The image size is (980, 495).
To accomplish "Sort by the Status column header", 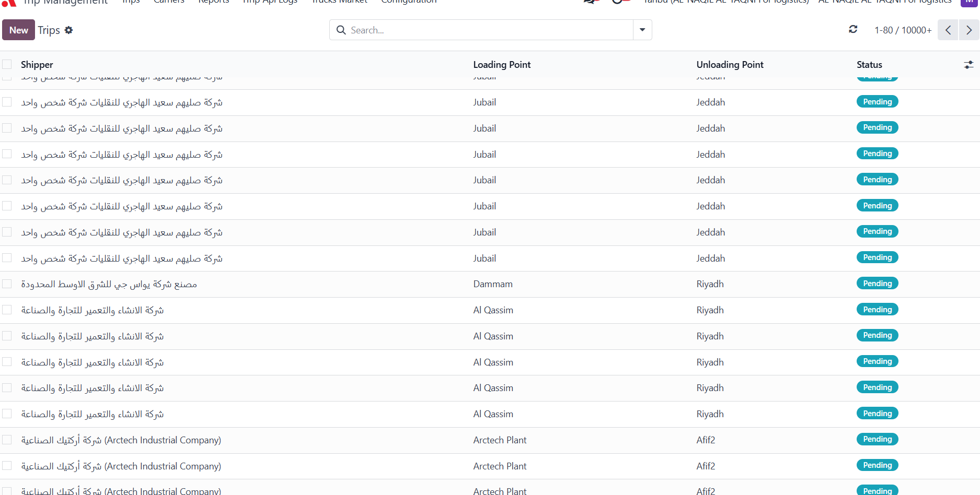I will click(x=869, y=65).
